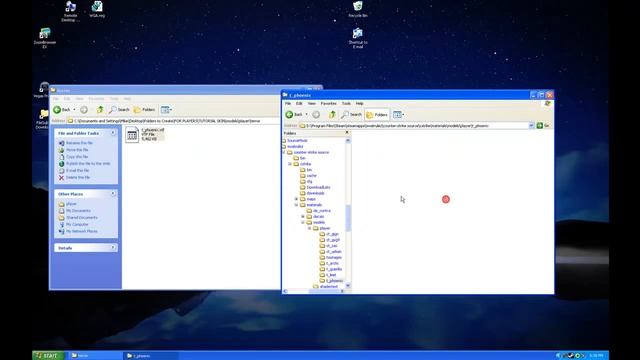Click Publish this file to the Web
The image size is (640, 360).
pyautogui.click(x=88, y=164)
